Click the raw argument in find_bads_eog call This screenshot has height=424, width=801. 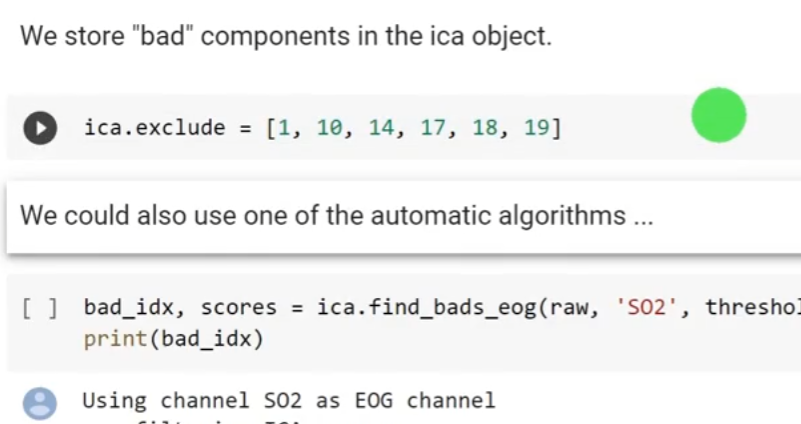(x=570, y=307)
